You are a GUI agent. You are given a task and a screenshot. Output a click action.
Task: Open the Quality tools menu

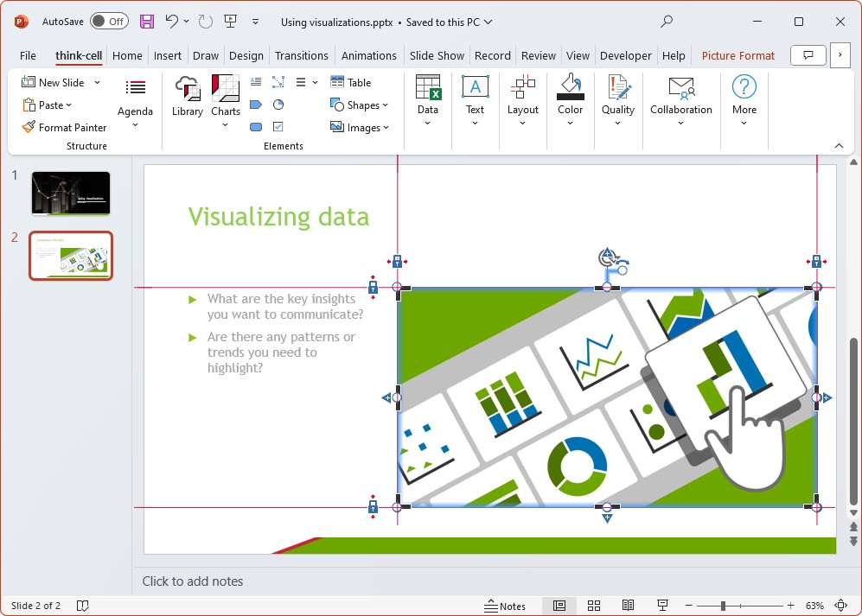pos(618,100)
